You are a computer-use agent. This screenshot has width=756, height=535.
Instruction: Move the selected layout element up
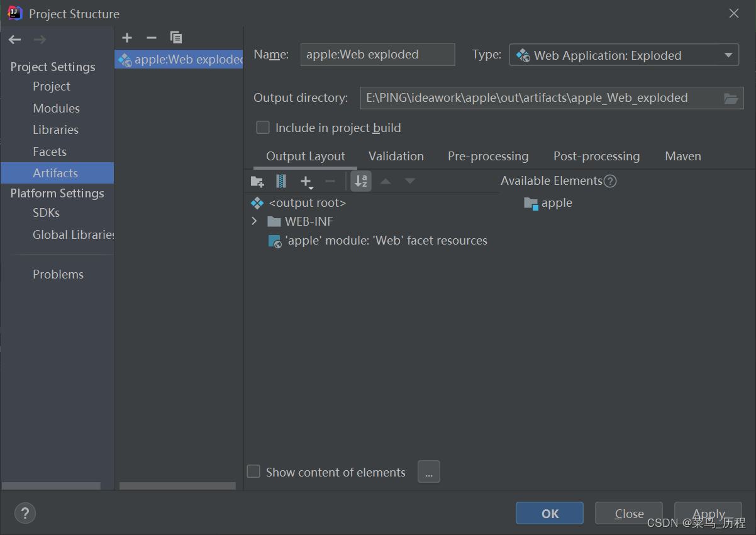[385, 181]
